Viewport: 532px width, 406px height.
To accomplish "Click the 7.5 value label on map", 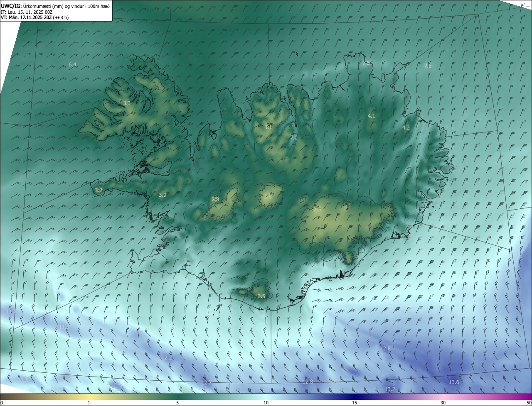I will [x=366, y=63].
